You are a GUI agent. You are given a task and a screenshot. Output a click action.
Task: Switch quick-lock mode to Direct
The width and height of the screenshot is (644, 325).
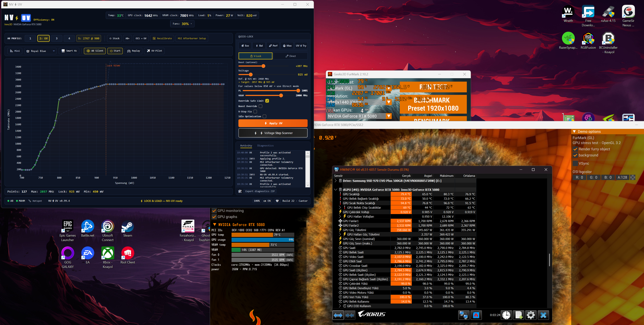point(291,56)
